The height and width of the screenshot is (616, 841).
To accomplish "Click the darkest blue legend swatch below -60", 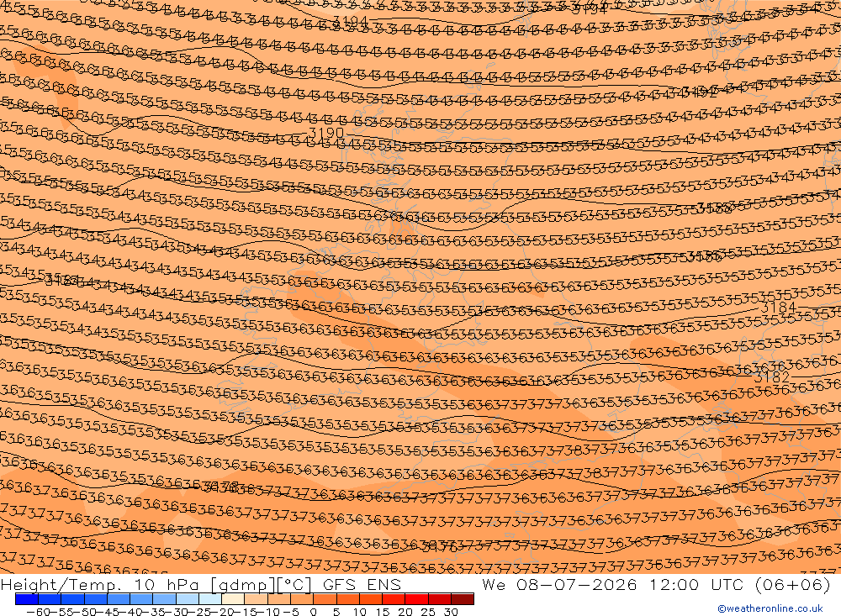I will pos(27,599).
